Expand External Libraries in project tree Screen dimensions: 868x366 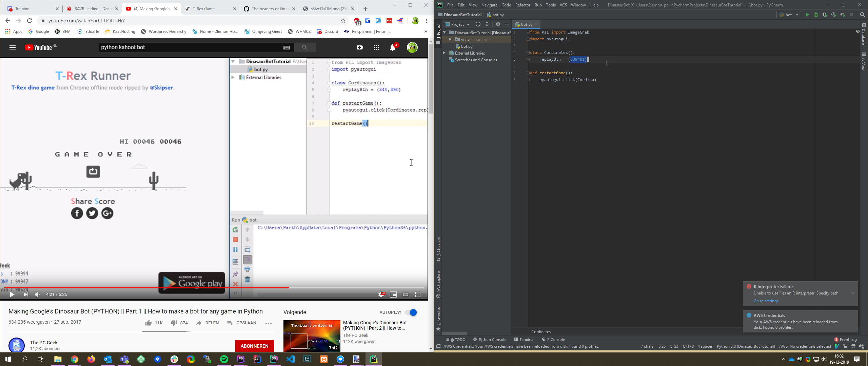(x=444, y=53)
